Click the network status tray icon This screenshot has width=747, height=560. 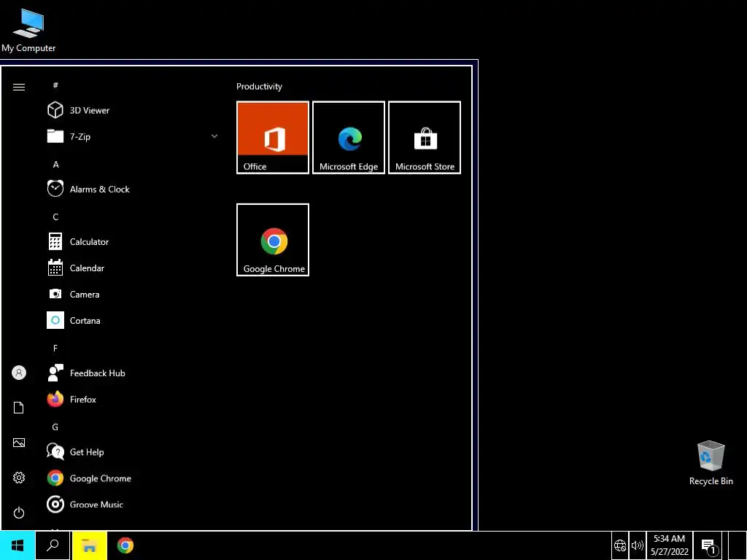point(620,545)
